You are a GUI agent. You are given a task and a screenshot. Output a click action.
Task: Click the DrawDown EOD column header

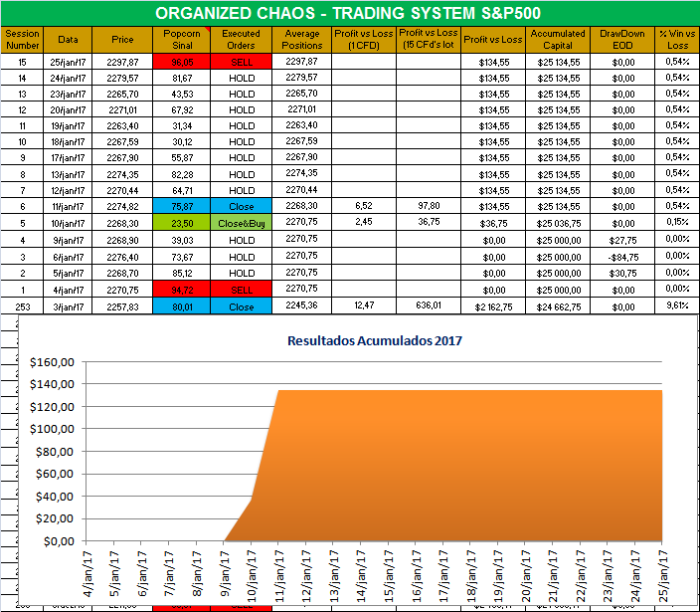coord(622,40)
